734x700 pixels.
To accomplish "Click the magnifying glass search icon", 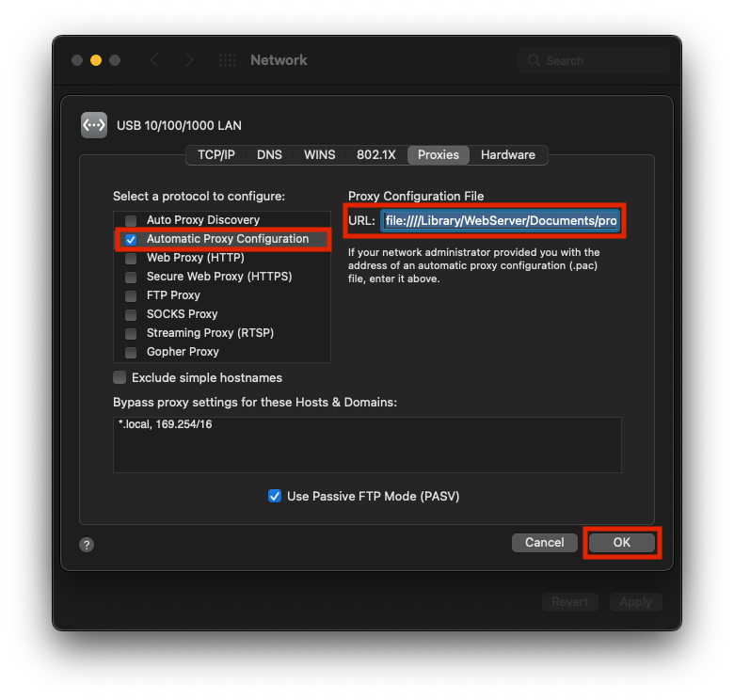I will [535, 60].
